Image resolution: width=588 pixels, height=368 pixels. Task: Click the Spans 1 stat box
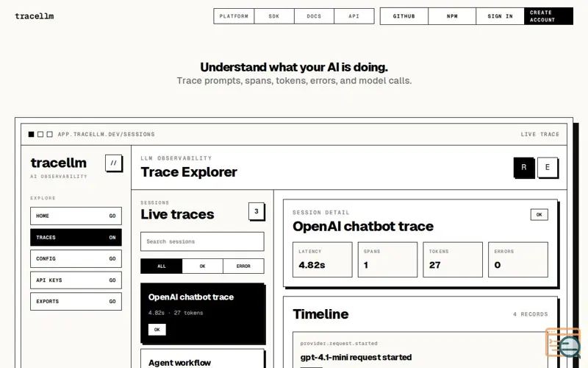tap(388, 260)
